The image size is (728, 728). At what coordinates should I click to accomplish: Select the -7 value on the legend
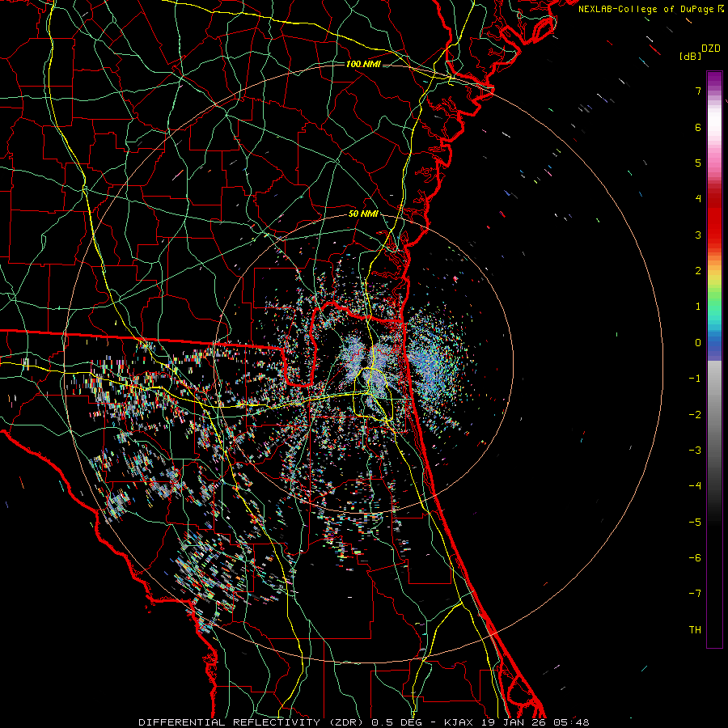[695, 594]
